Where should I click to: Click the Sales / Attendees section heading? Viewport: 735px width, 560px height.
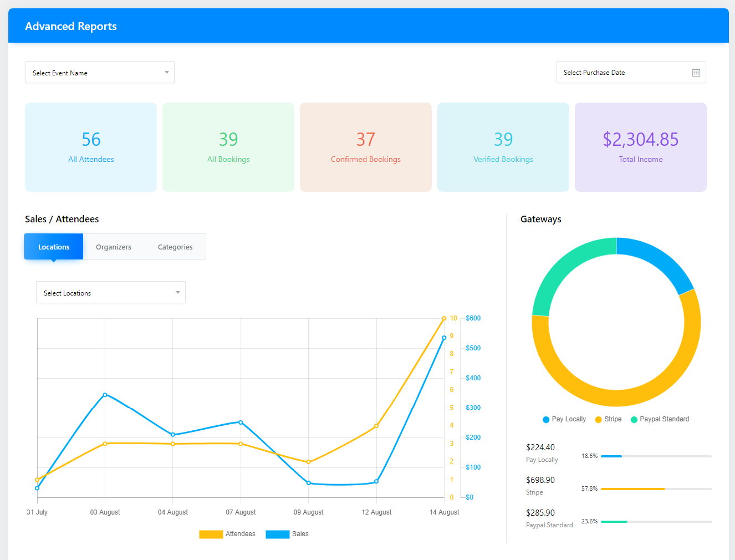[x=62, y=219]
